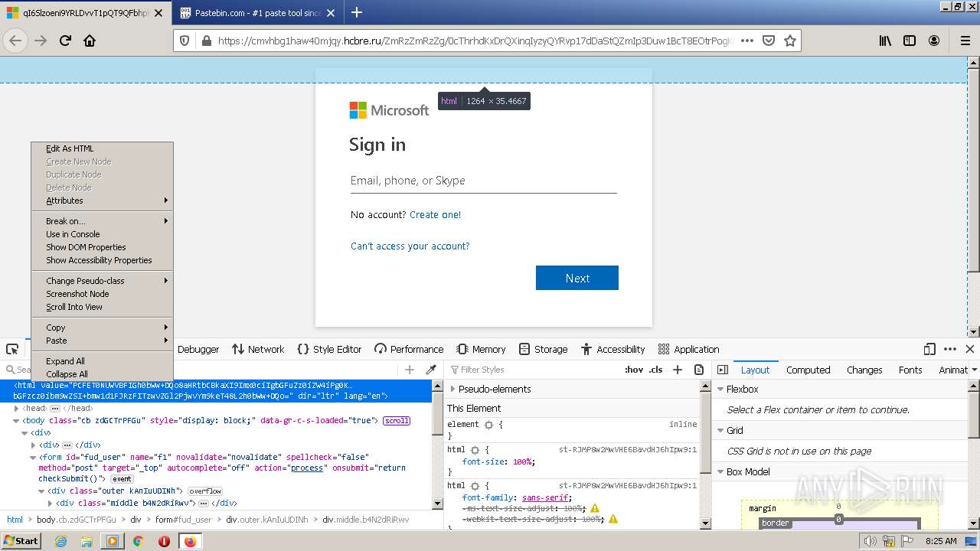Image resolution: width=980 pixels, height=551 pixels.
Task: Click the event badge on form element
Action: (x=122, y=479)
